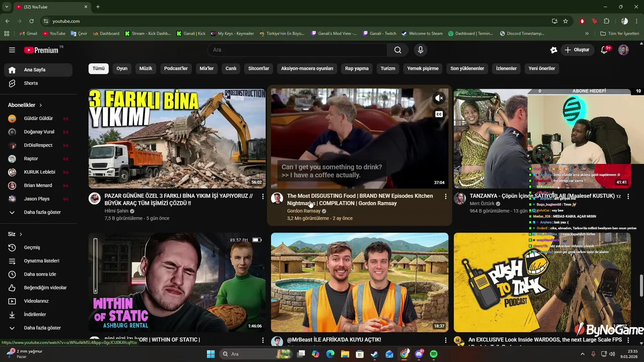Click the YouTube Premium logo
The width and height of the screenshot is (644, 362).
(42, 50)
